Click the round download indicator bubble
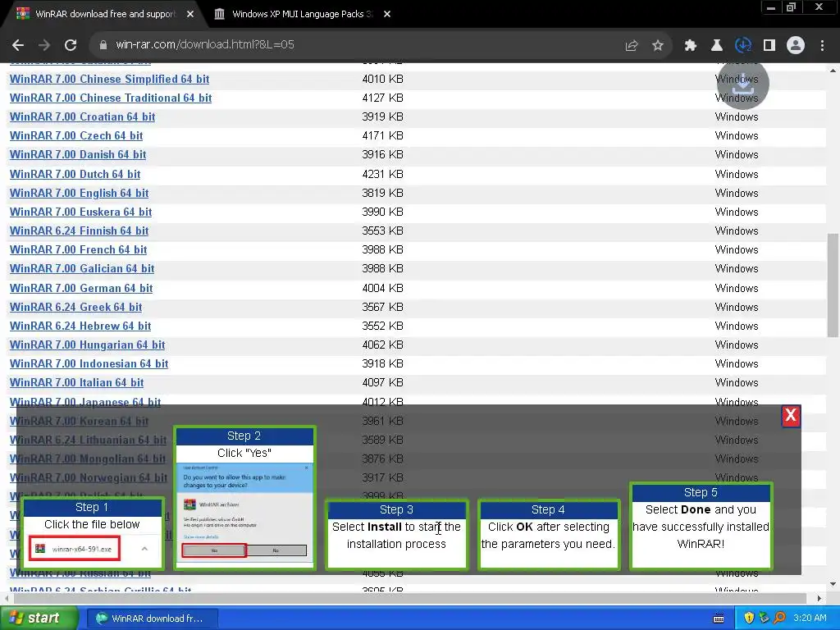 (742, 84)
